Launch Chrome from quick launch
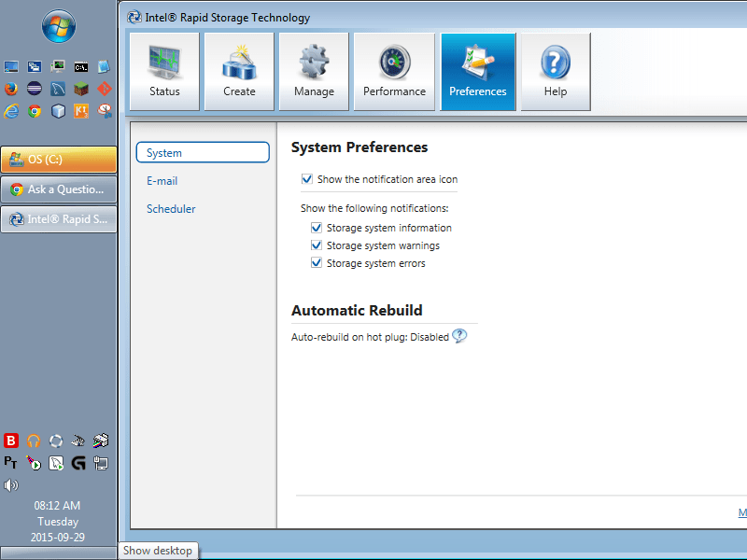747x560 pixels. pyautogui.click(x=35, y=111)
